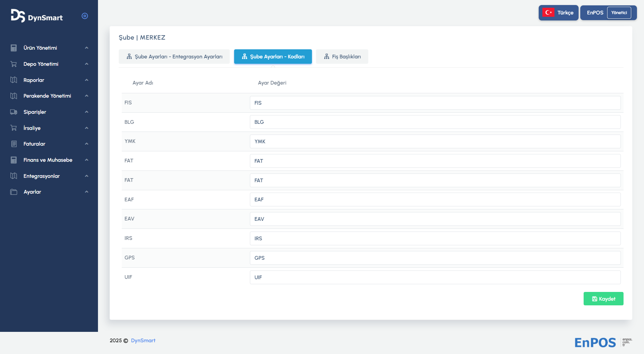Click the Siparişler truck icon
The image size is (644, 354).
click(14, 112)
